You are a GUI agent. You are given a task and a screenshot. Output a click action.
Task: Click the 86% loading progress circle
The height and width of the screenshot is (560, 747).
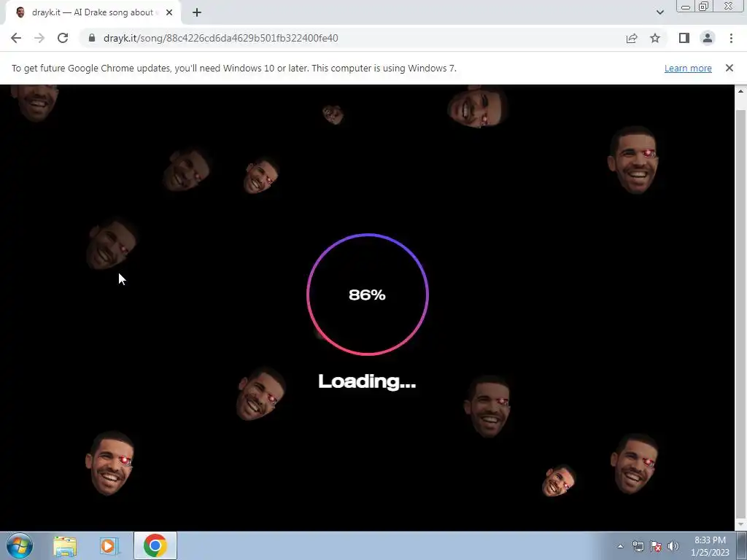click(x=368, y=295)
